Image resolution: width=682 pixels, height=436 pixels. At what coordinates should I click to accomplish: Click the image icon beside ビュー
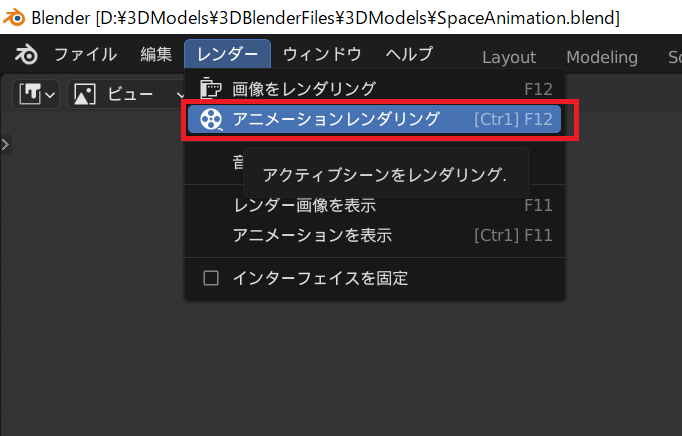85,94
